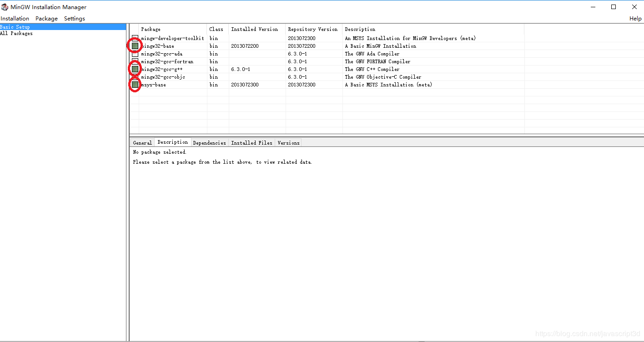Open the Package menu
Screen dimensions: 644x342
[x=46, y=19]
